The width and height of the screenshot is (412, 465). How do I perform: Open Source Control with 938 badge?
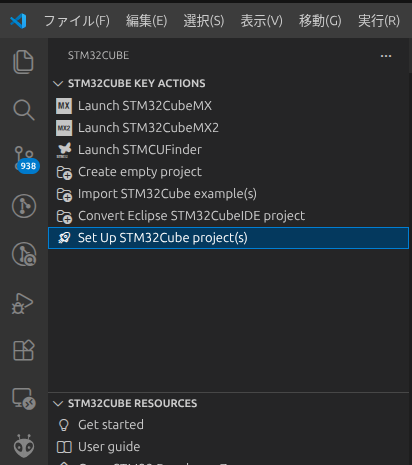[26, 160]
